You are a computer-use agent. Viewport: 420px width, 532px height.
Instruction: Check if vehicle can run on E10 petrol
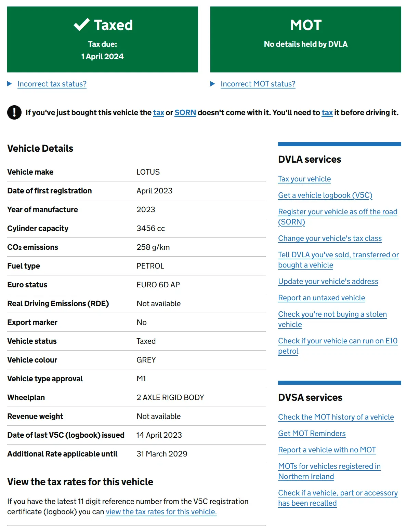337,341
